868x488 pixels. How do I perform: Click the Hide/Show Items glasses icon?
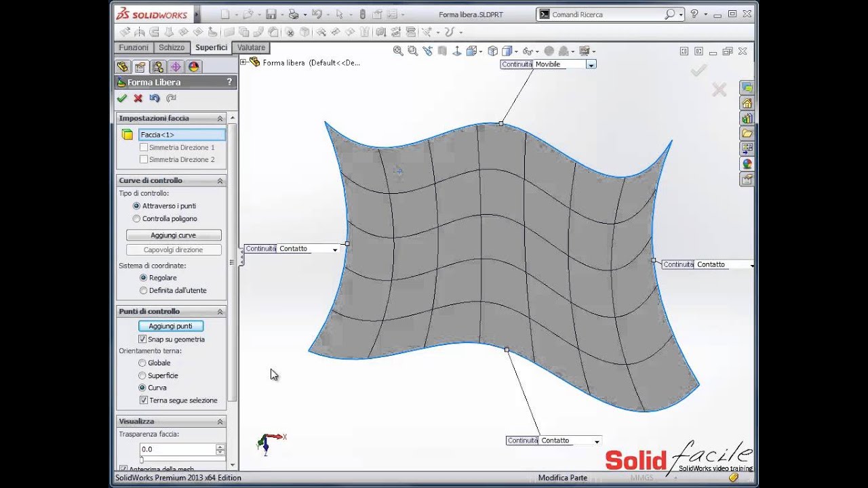528,51
